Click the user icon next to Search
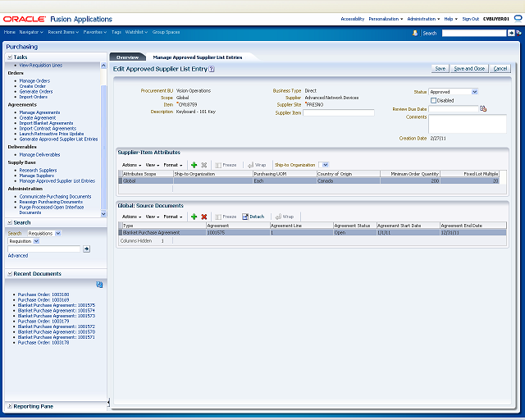The image size is (525, 420). [415, 33]
